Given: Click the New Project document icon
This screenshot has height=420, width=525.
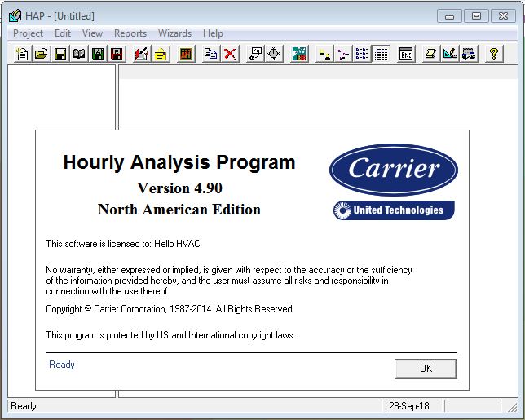Looking at the screenshot, I should [x=23, y=54].
